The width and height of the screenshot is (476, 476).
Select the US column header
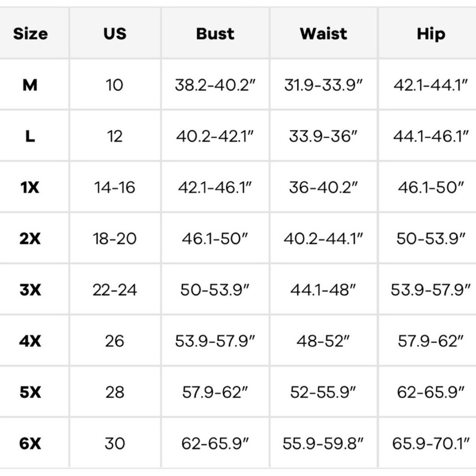pyautogui.click(x=115, y=34)
